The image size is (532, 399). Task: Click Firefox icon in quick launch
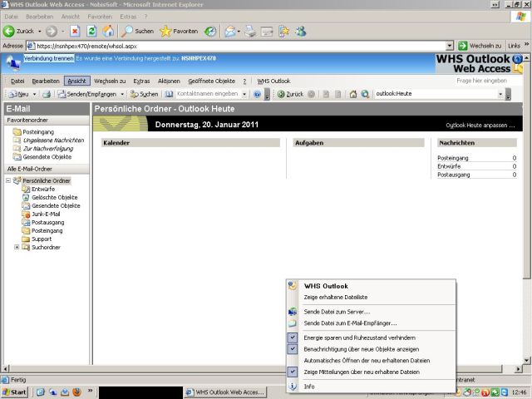[x=77, y=392]
